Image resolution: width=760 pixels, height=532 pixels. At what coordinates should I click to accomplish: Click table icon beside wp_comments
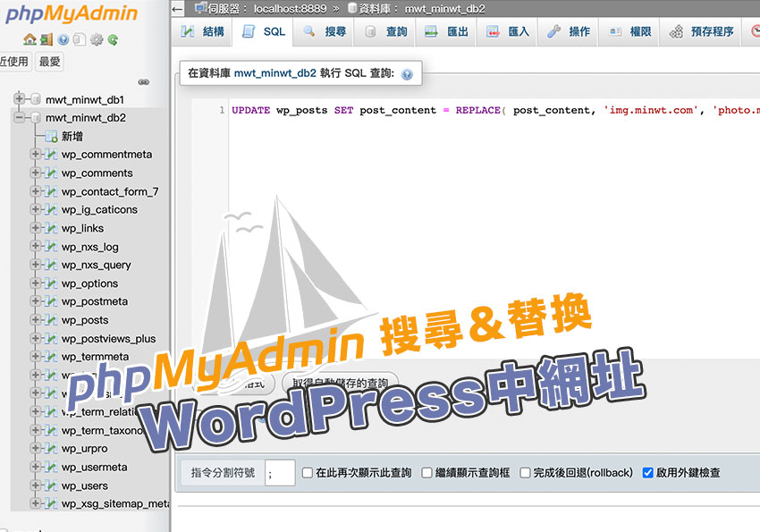[51, 173]
